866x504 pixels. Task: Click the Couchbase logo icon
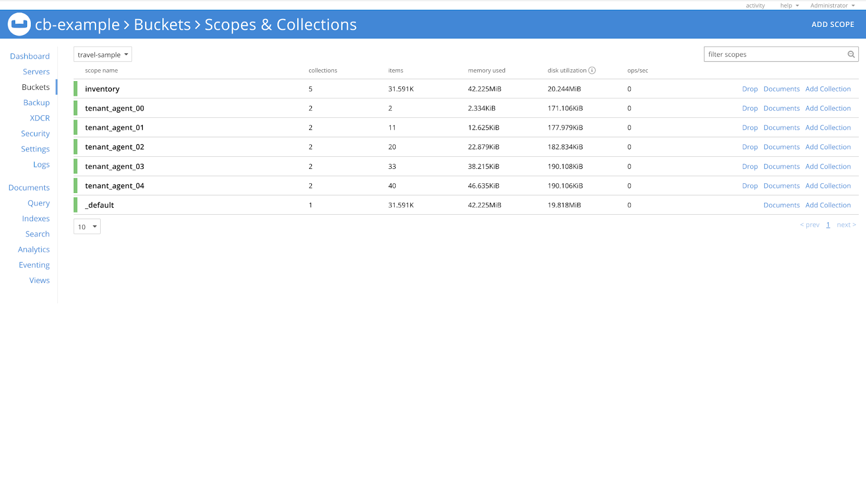[19, 24]
